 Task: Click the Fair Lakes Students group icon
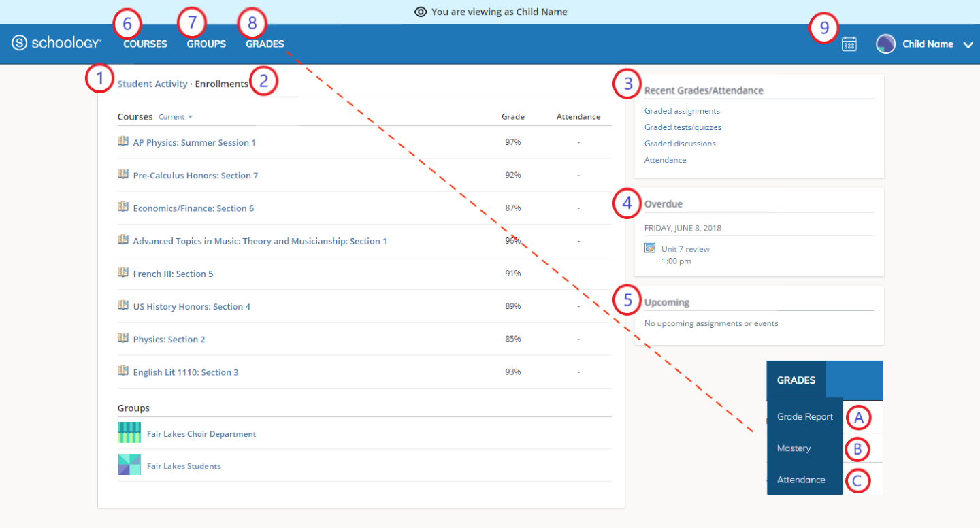pos(129,465)
